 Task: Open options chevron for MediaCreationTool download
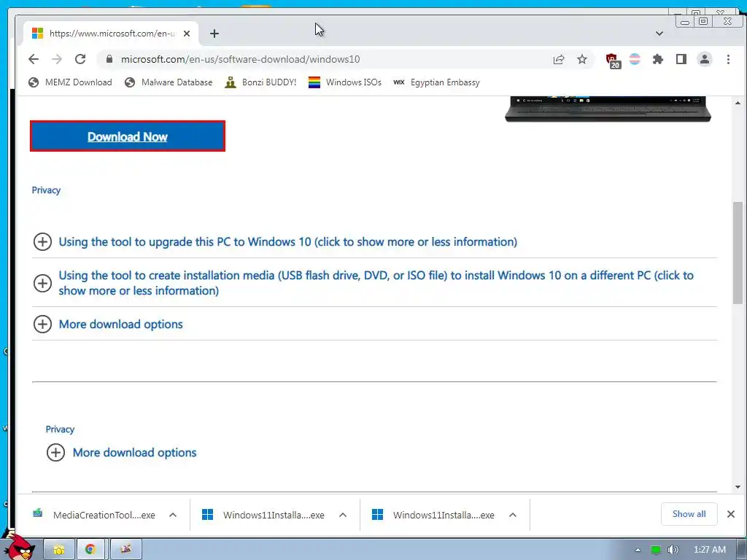[173, 515]
